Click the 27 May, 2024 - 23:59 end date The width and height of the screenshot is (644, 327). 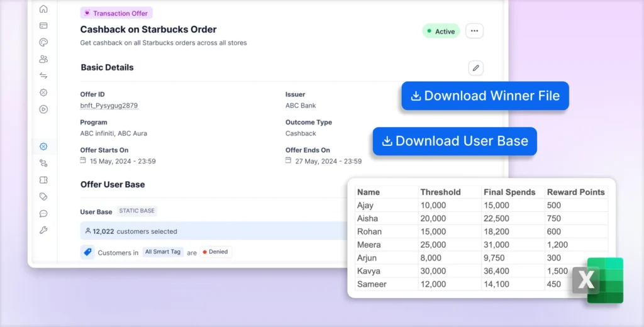(328, 162)
